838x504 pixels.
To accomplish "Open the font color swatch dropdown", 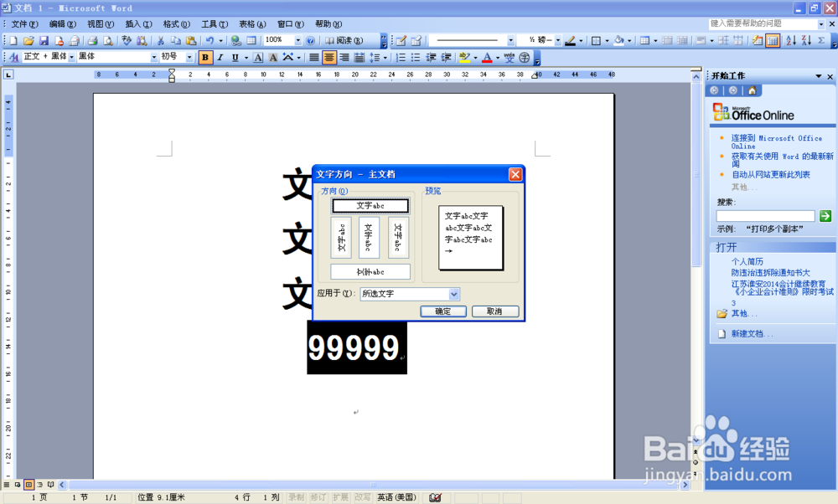I will coord(497,57).
